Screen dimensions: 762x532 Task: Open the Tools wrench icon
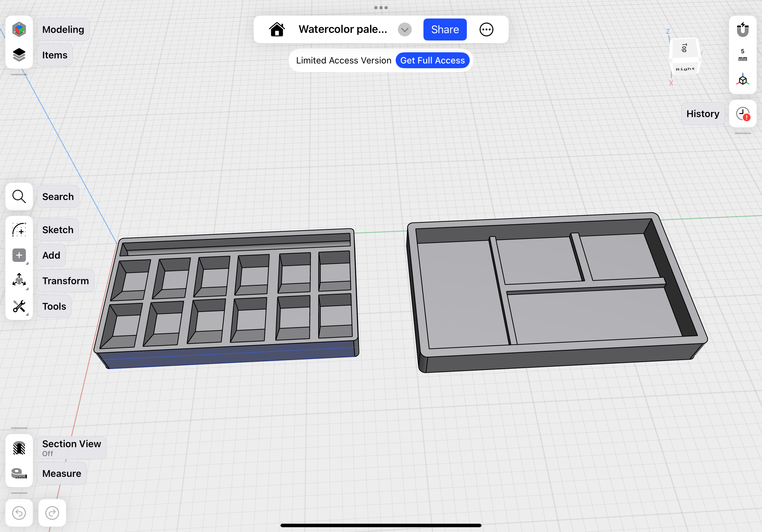point(19,306)
